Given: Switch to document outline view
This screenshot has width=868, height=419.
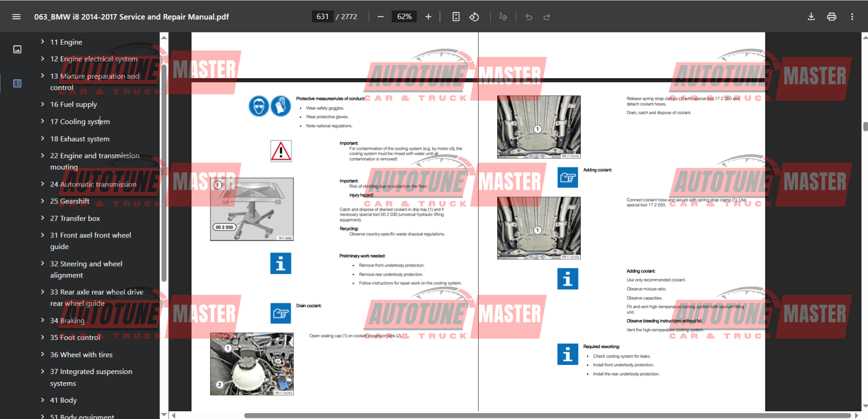Looking at the screenshot, I should point(17,83).
